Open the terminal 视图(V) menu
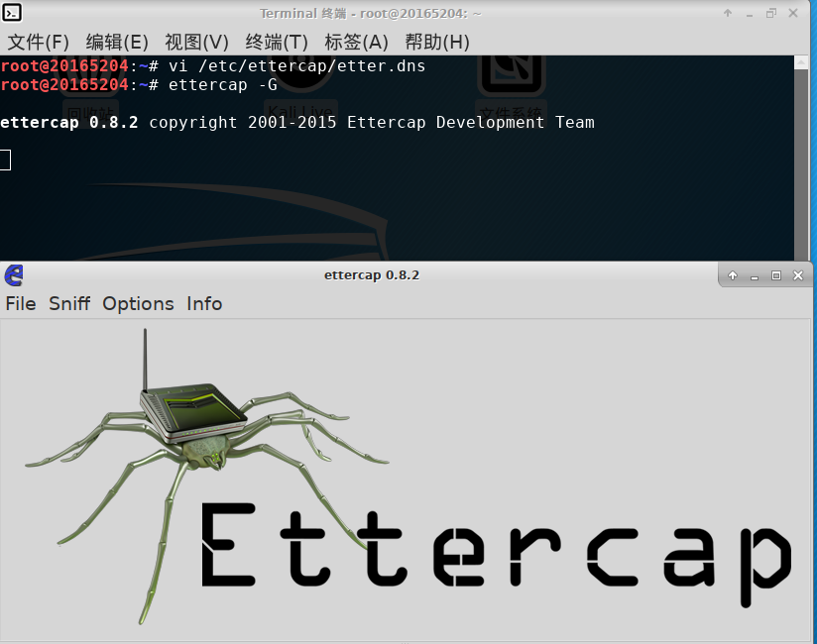The width and height of the screenshot is (817, 644). [x=197, y=43]
